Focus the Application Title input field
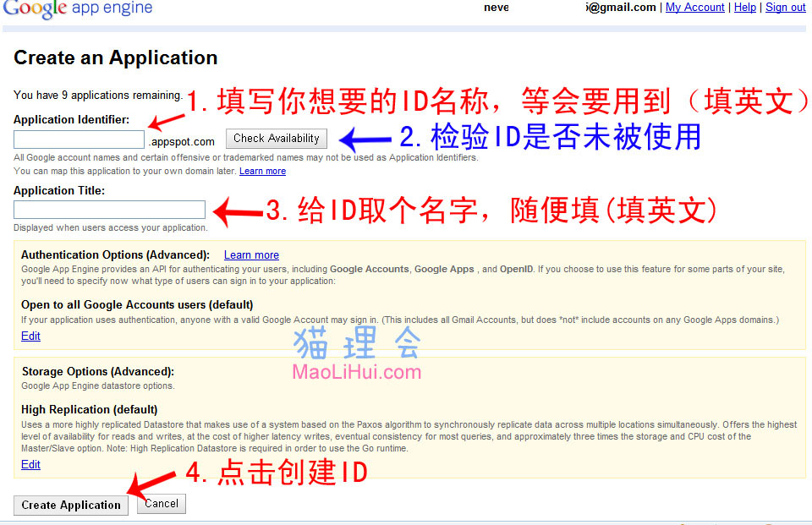Image resolution: width=812 pixels, height=525 pixels. pyautogui.click(x=109, y=210)
